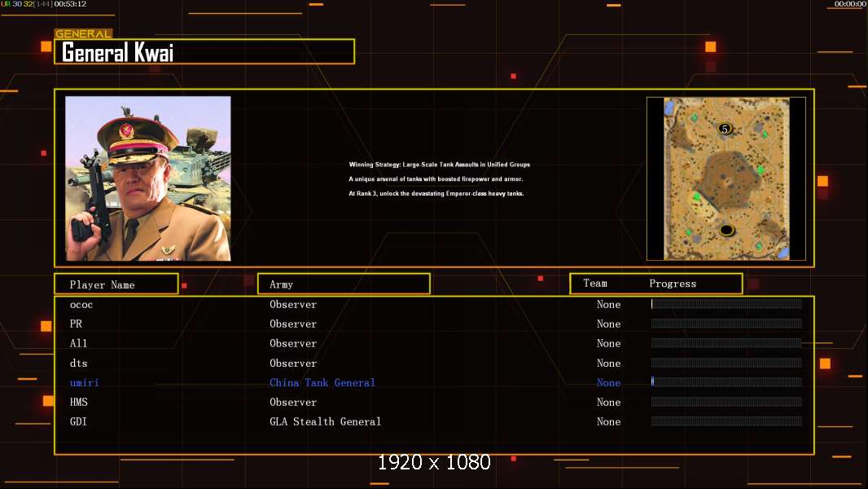This screenshot has width=868, height=489.
Task: Click the Player Name column header
Action: point(116,284)
